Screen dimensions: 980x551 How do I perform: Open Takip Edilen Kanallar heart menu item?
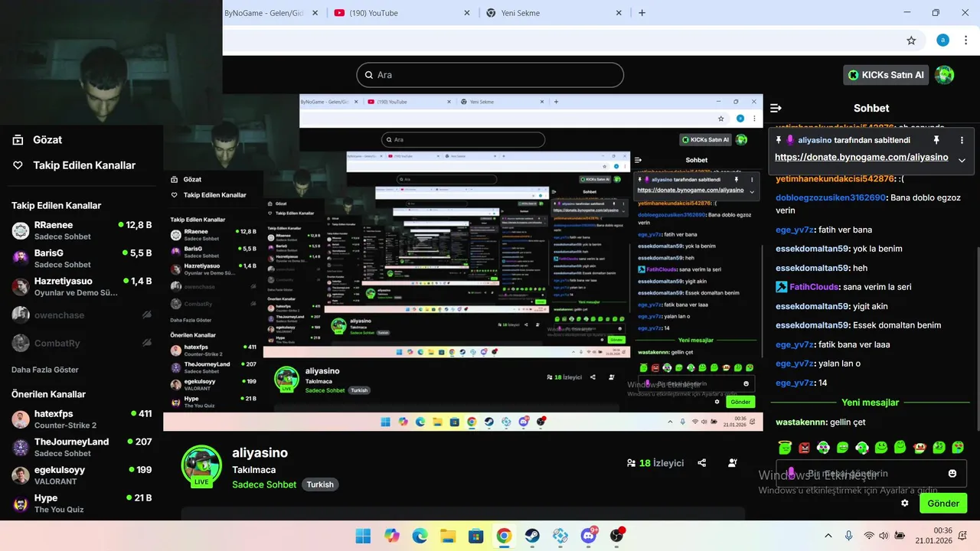74,165
